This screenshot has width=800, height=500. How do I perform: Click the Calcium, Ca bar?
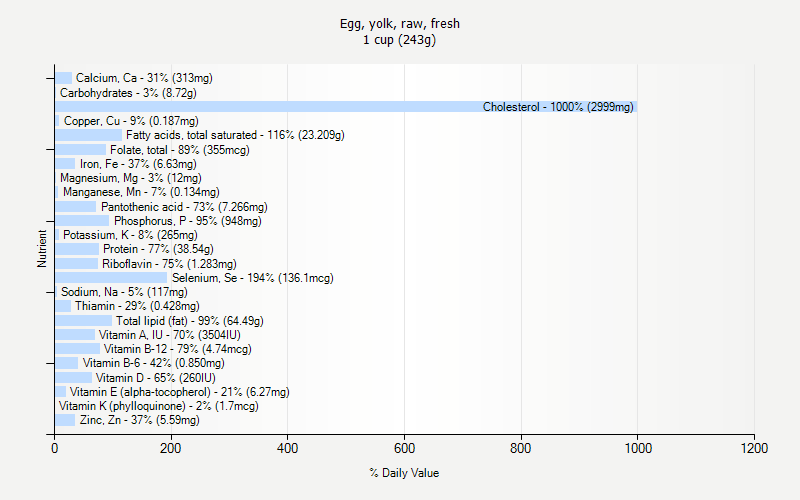click(64, 78)
